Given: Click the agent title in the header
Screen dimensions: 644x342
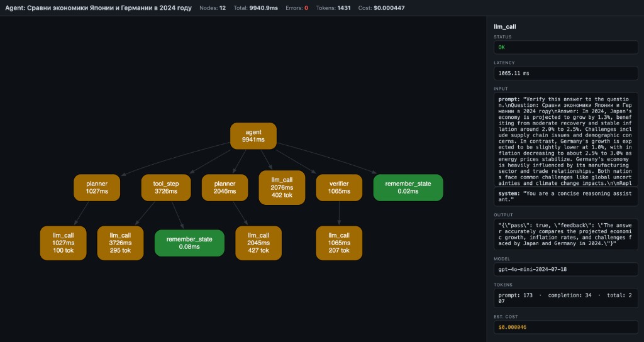Looking at the screenshot, I should (x=98, y=8).
